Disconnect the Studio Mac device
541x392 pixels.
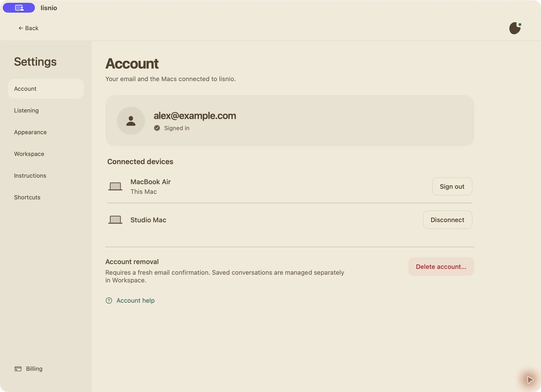click(447, 220)
